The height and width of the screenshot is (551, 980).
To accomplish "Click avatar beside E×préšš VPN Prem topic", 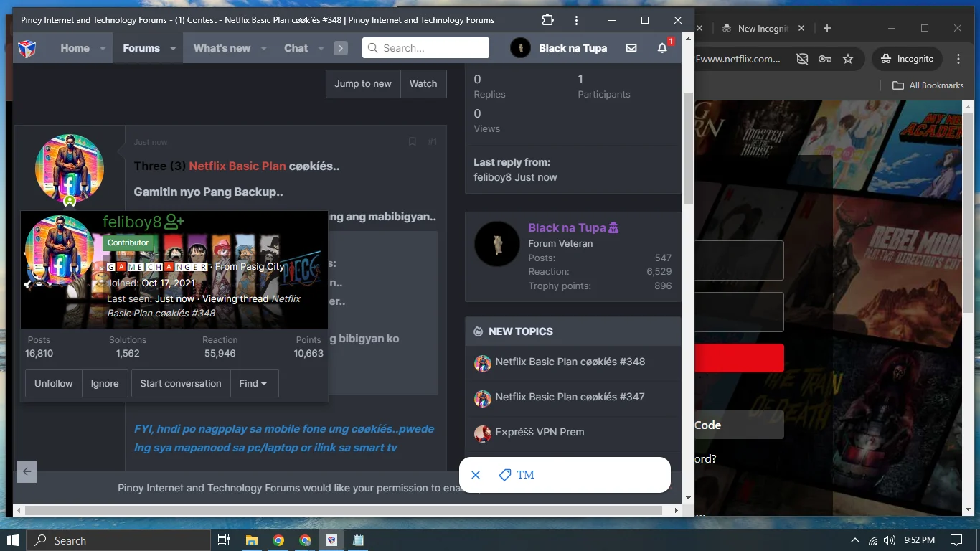I will point(483,433).
